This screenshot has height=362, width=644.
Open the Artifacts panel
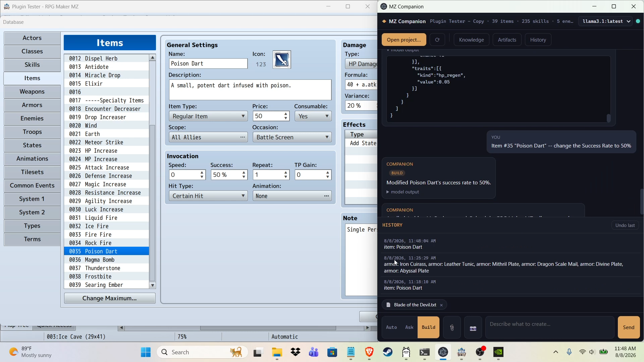(x=507, y=40)
